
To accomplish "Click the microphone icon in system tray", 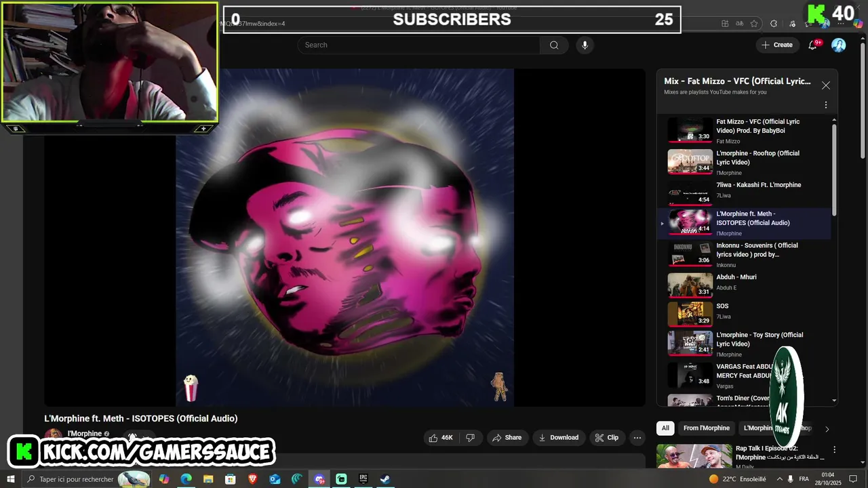I will (x=791, y=479).
